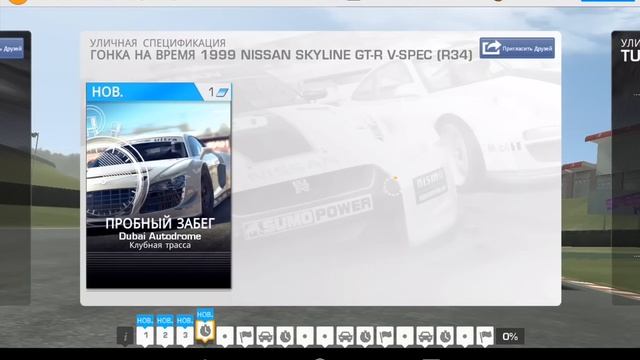Select tier marker number 1
Viewport: 640px width, 360px height.
tap(145, 336)
